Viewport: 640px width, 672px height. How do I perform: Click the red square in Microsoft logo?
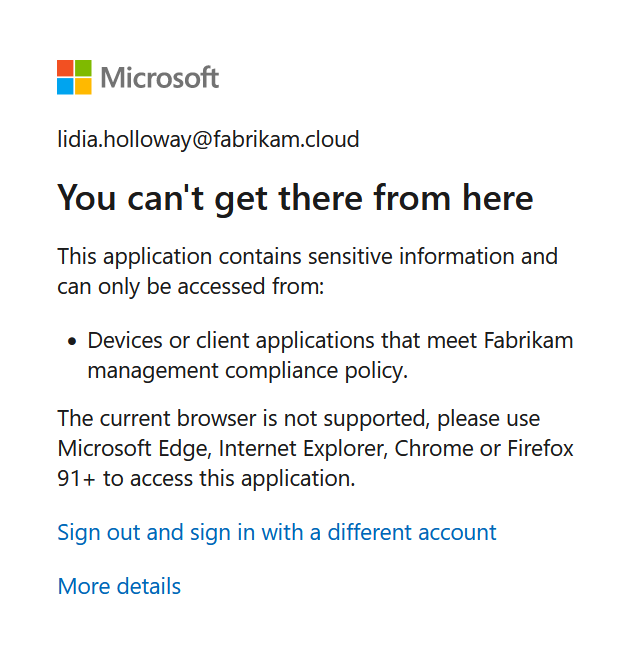(x=65, y=68)
